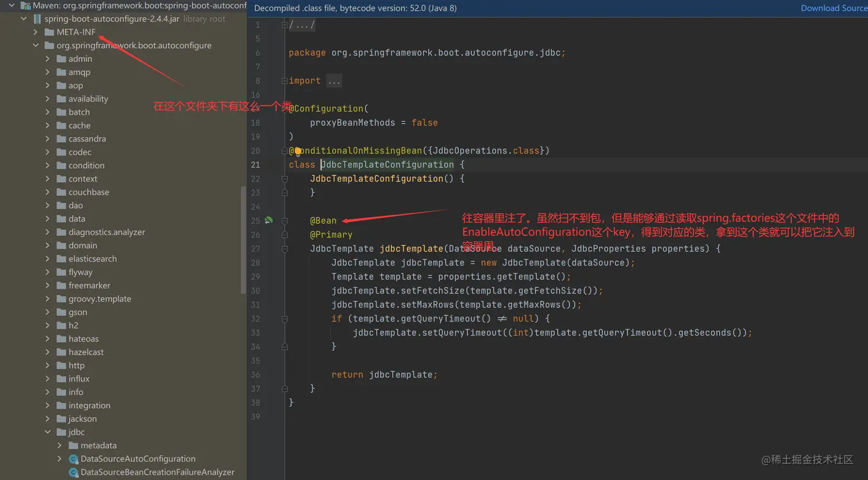868x480 pixels.
Task: Select the integration package
Action: pos(89,405)
